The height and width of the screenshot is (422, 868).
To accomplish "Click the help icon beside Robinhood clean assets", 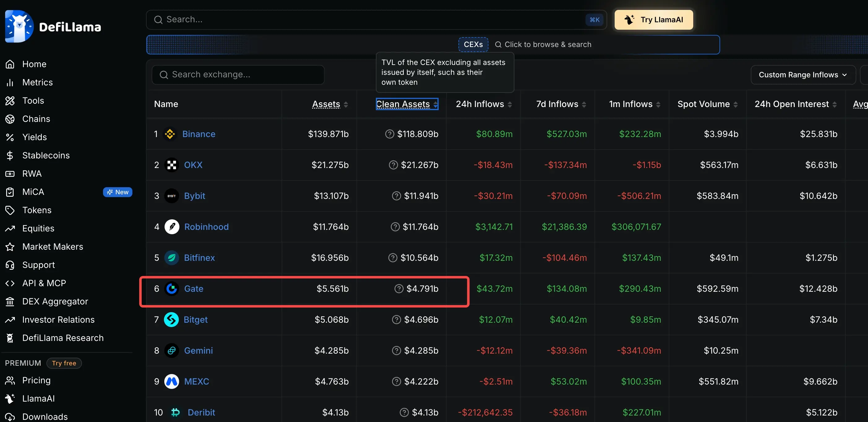I will click(x=395, y=227).
